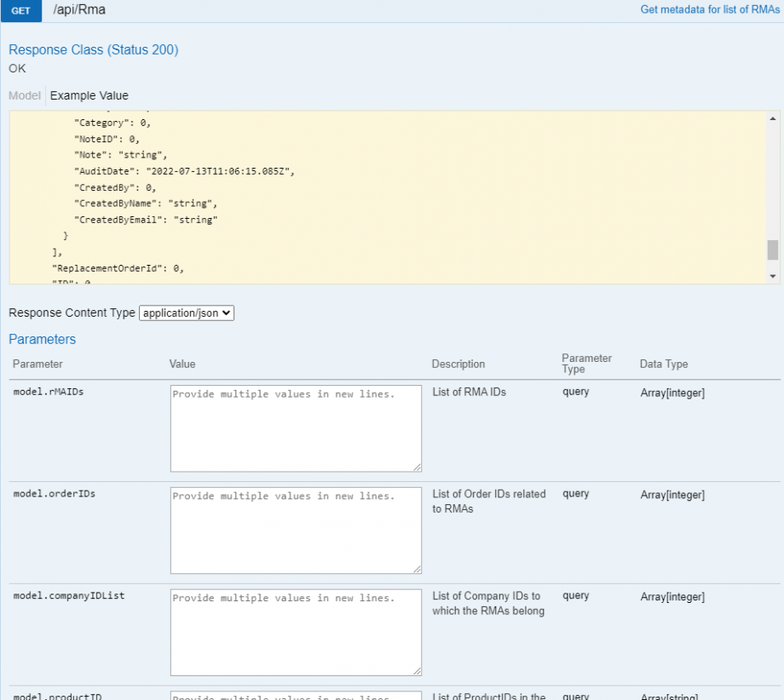784x700 pixels.
Task: Focus the model.companyIDList value textarea
Action: pyautogui.click(x=296, y=632)
